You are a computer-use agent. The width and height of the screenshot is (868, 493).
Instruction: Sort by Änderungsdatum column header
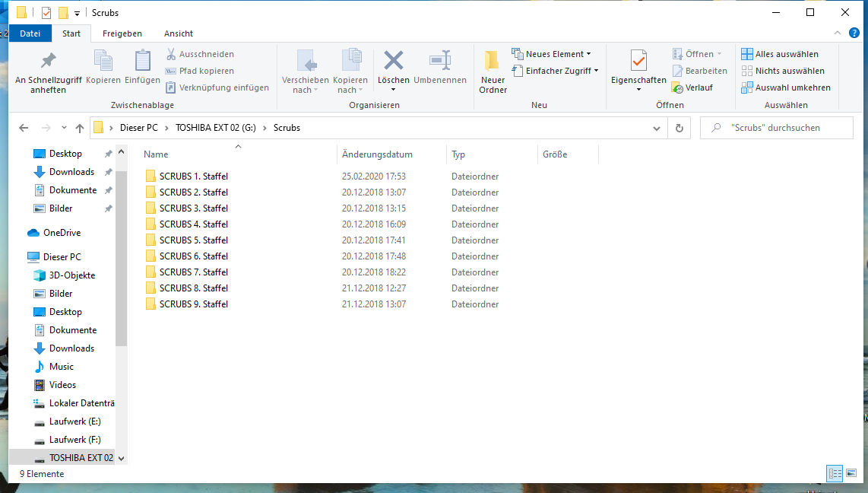(392, 154)
